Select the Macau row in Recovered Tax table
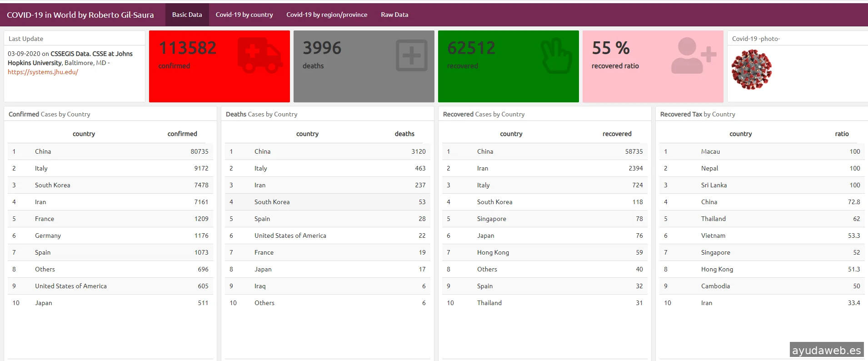868x361 pixels. pos(761,151)
